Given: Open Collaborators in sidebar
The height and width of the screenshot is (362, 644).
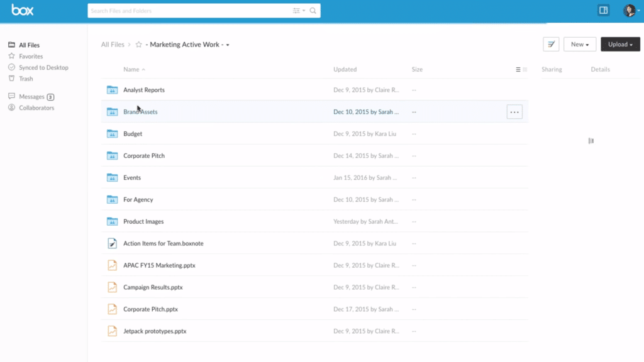Looking at the screenshot, I should click(x=36, y=107).
